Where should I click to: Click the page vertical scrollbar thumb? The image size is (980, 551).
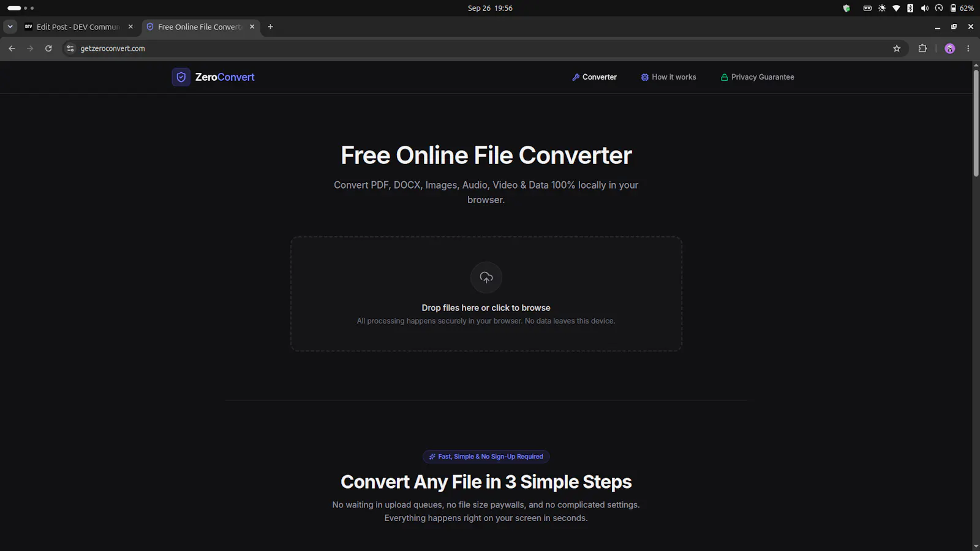(976, 124)
